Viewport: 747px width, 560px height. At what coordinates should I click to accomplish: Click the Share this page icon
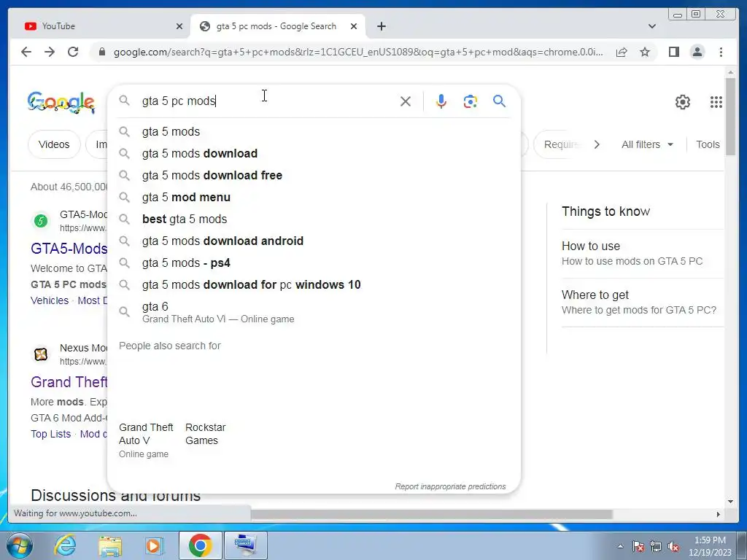[622, 52]
